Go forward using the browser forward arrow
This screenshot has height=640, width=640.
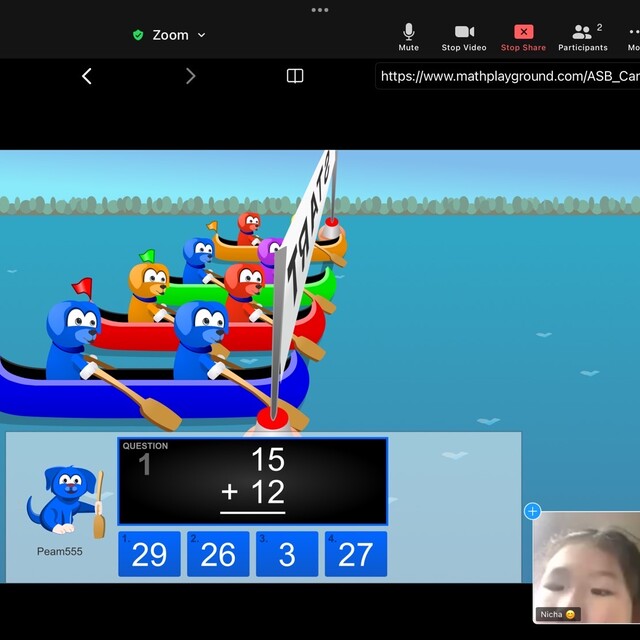click(x=190, y=76)
